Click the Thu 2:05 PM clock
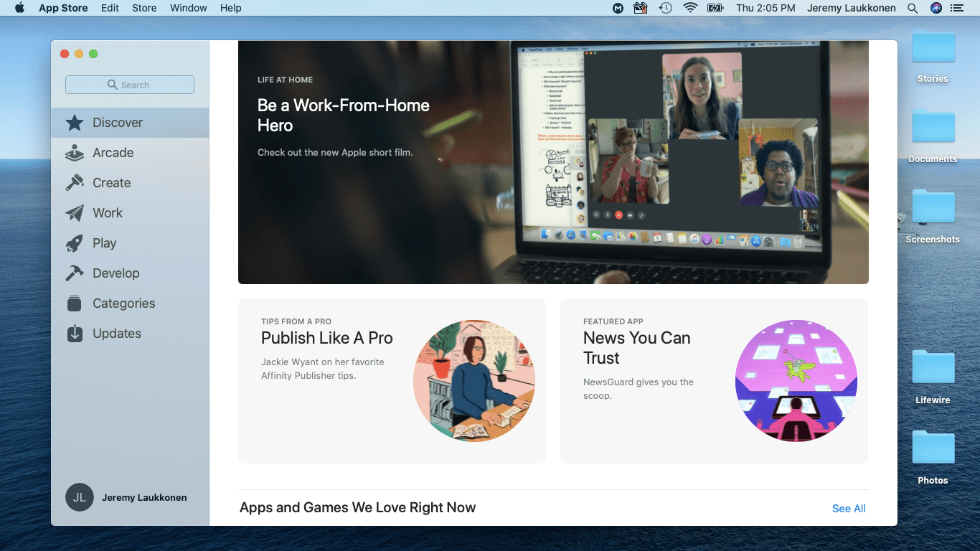Image resolution: width=980 pixels, height=551 pixels. [x=765, y=8]
